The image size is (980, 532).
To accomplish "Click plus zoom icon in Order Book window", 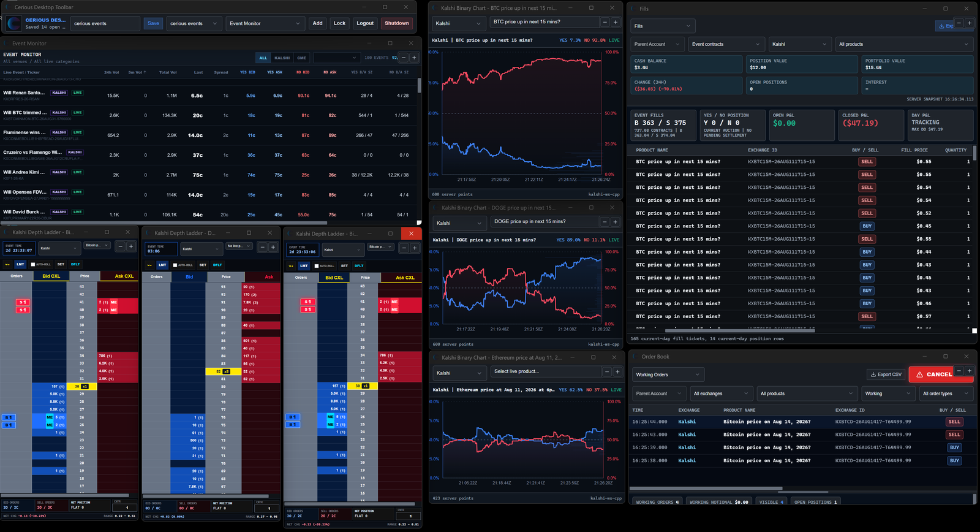I will click(x=970, y=371).
